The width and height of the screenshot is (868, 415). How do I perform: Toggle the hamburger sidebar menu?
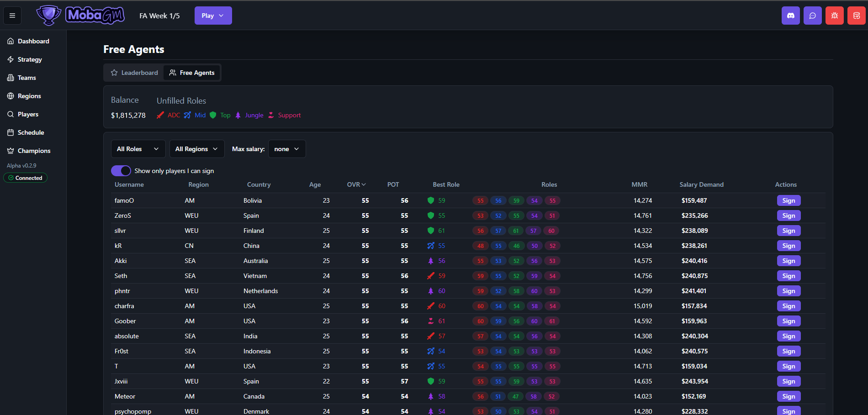12,16
